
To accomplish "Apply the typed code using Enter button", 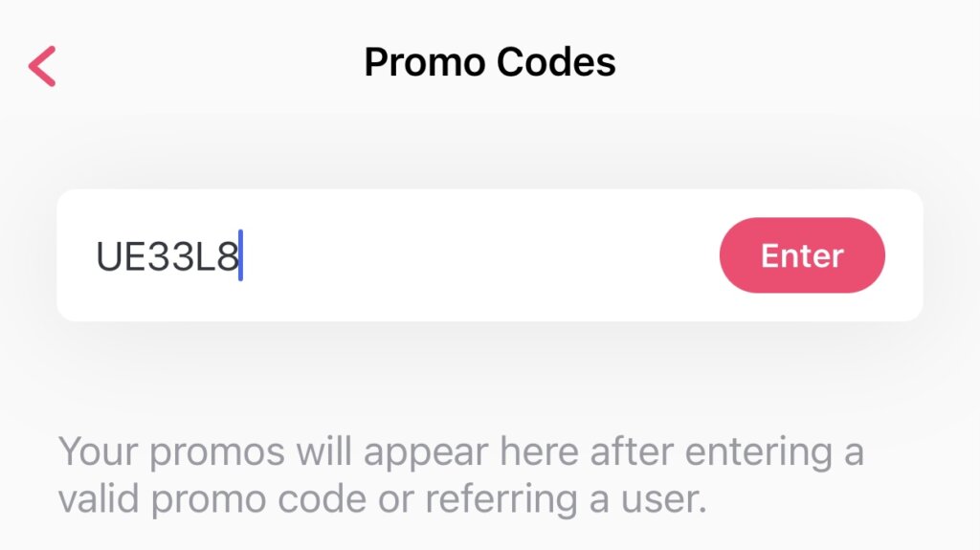I will (802, 255).
